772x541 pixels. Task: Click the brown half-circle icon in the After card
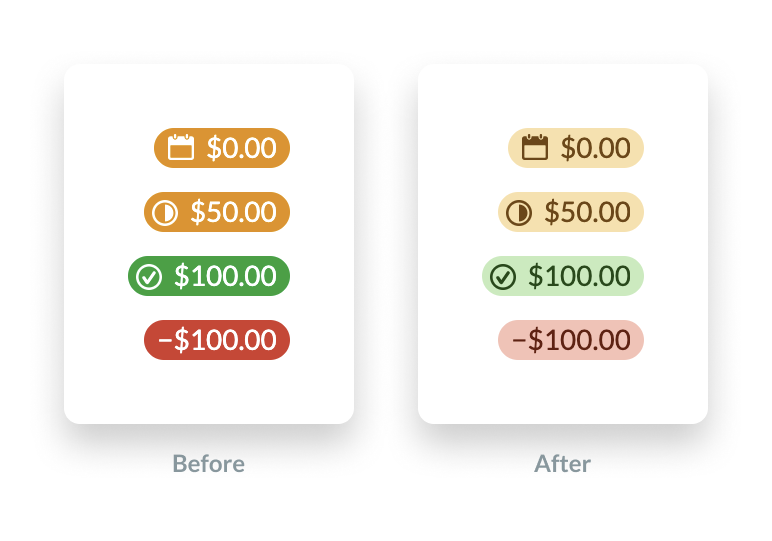coord(519,213)
